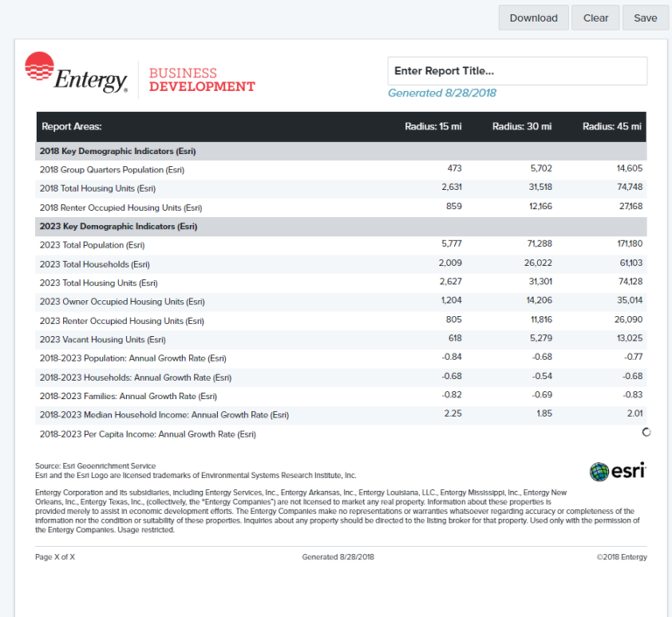Image resolution: width=672 pixels, height=617 pixels.
Task: Click the 2018-2023 Median Household Income growth row label
Action: coord(164,415)
